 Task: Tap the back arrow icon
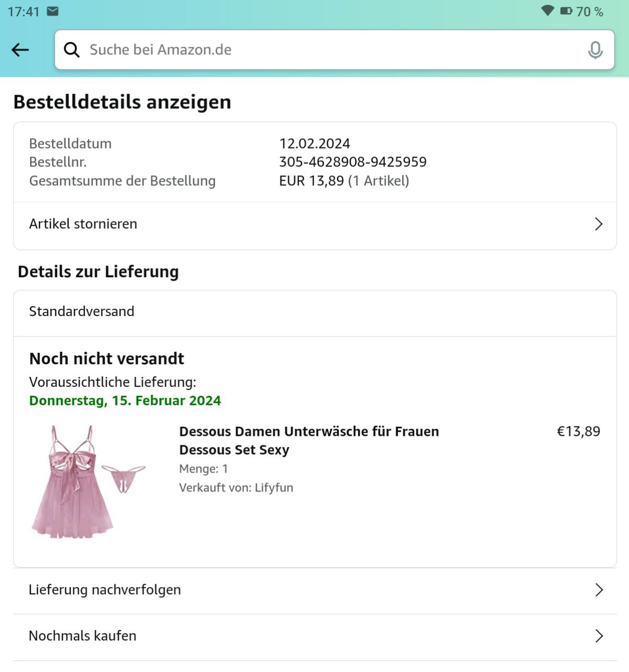coord(20,50)
